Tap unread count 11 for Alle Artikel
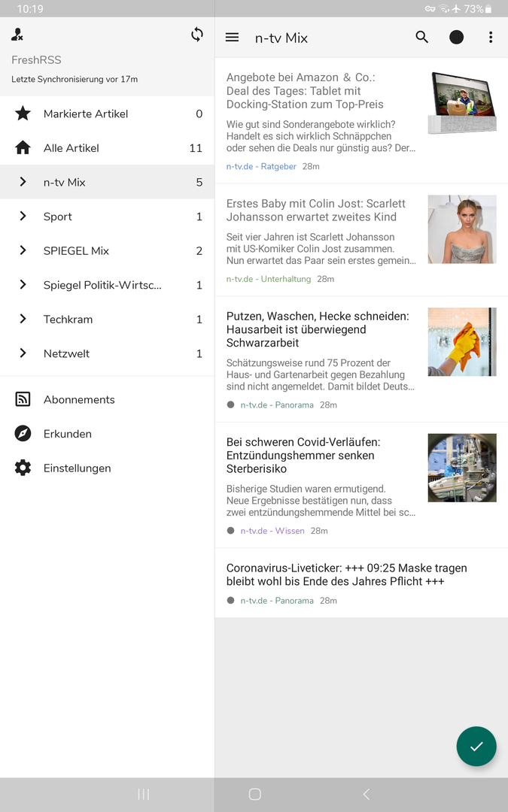 (196, 148)
